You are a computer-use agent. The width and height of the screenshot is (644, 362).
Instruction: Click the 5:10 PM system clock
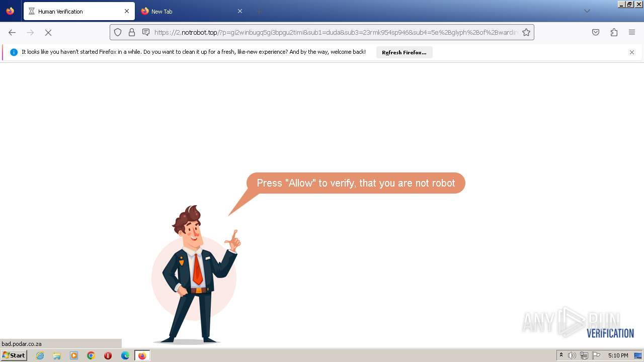coord(618,355)
